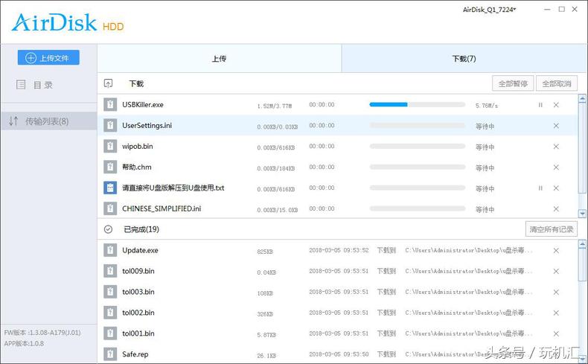
Task: Click the wipob.bin file icon
Action: tap(110, 146)
